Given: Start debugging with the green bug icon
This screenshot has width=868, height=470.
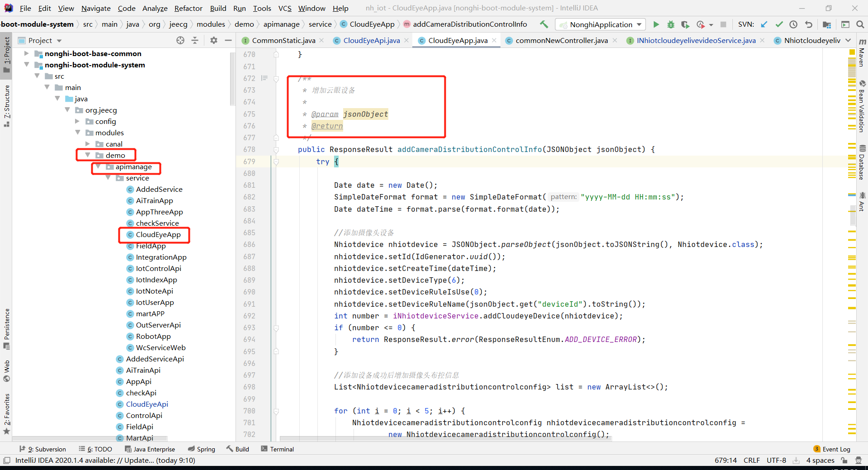Looking at the screenshot, I should [671, 24].
